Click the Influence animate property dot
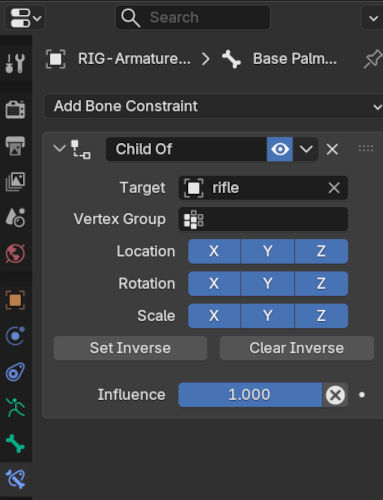The height and width of the screenshot is (500, 383). [362, 395]
